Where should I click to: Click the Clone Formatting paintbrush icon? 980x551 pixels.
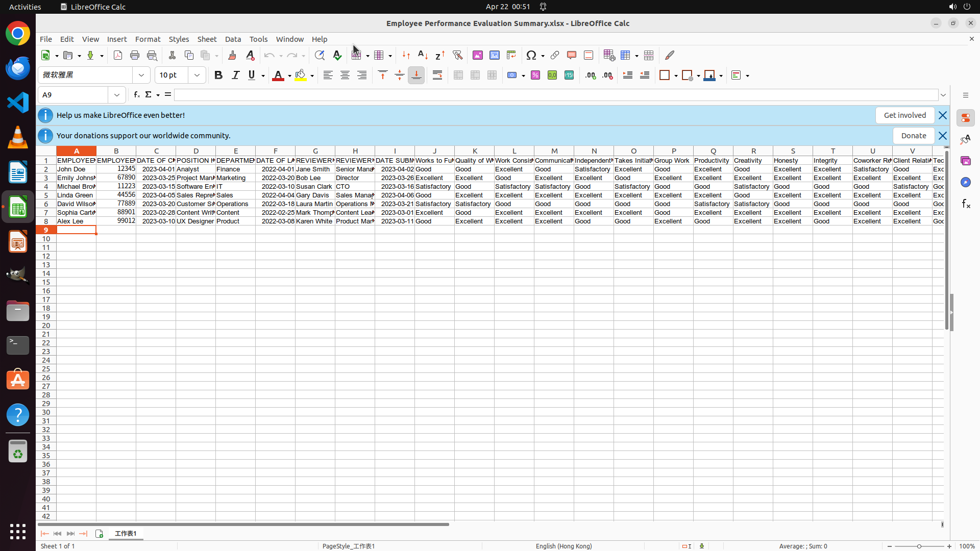tap(232, 55)
